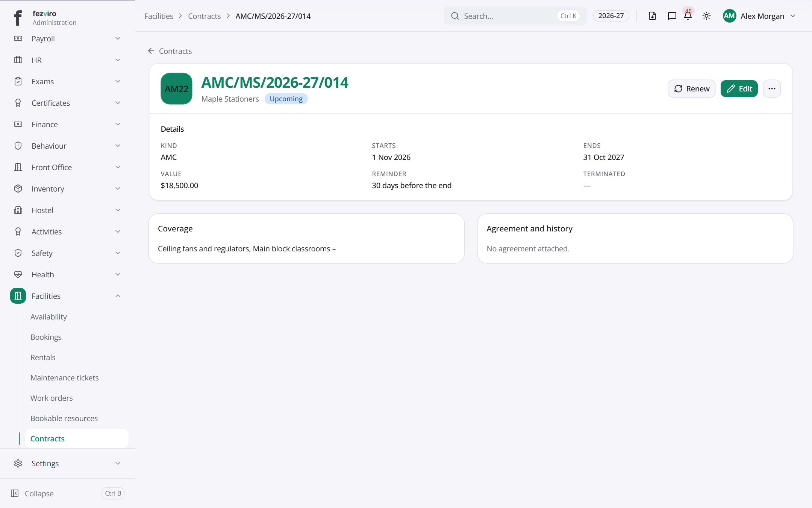
Task: Click the Facilities building icon in sidebar
Action: 18,296
